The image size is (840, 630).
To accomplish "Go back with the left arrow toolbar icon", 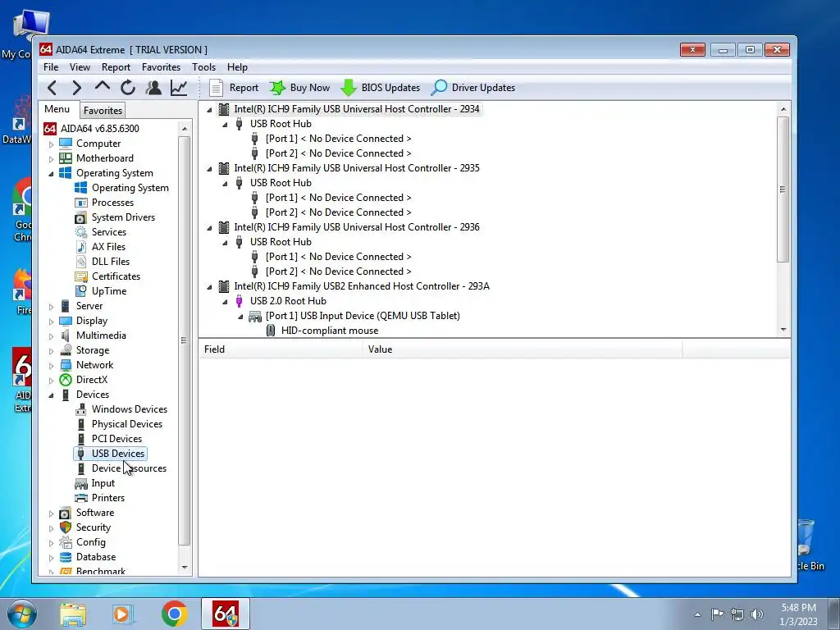I will pos(52,87).
